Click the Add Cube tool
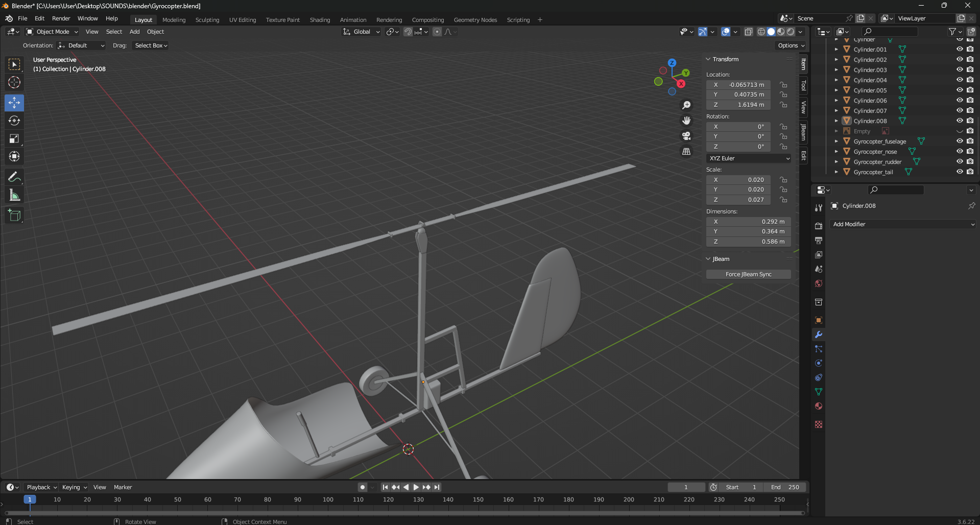The height and width of the screenshot is (525, 980). click(x=14, y=216)
